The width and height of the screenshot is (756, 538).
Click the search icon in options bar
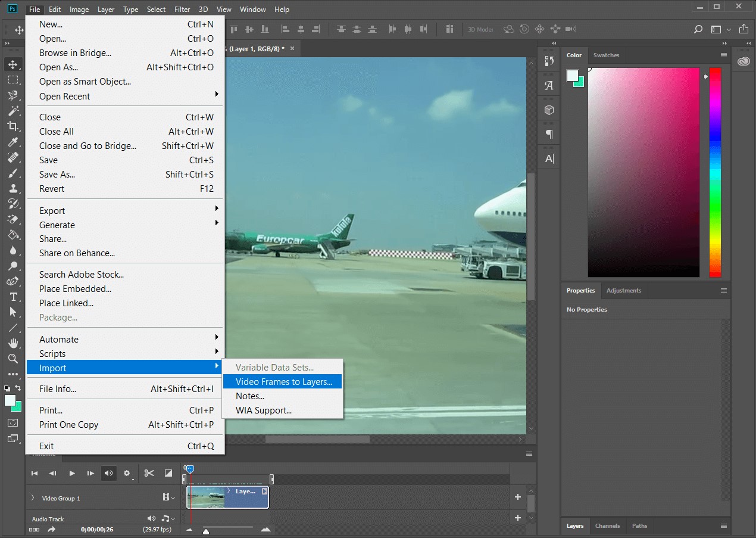698,29
